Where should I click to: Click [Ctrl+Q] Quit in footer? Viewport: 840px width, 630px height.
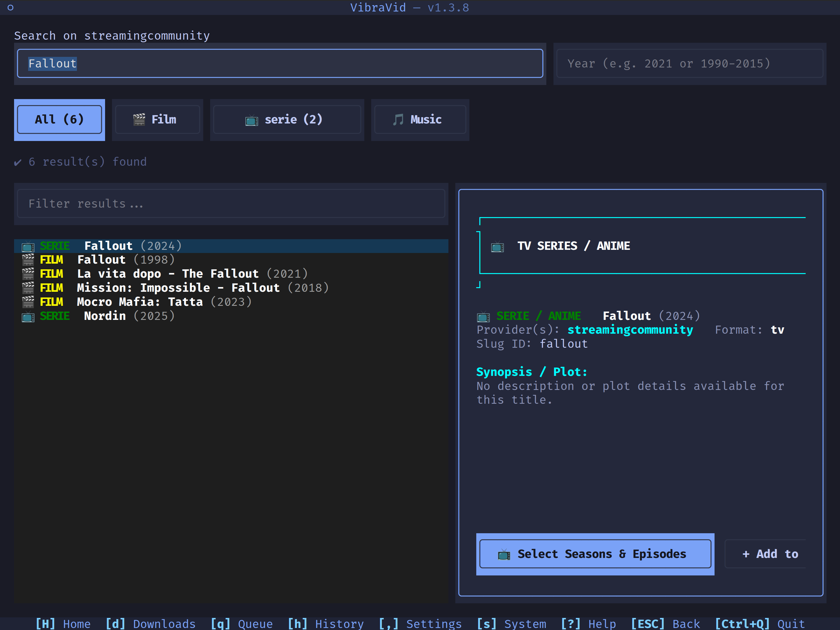click(x=760, y=624)
